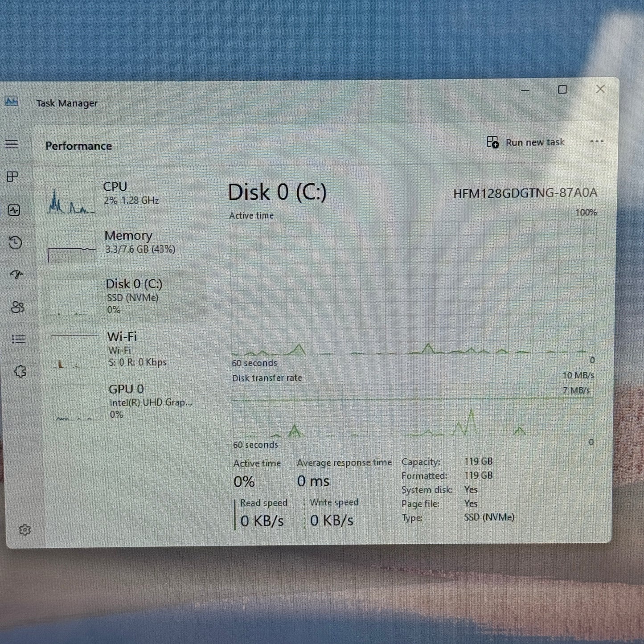The image size is (644, 644).
Task: Select the Performance sidebar icon
Action: 13,210
